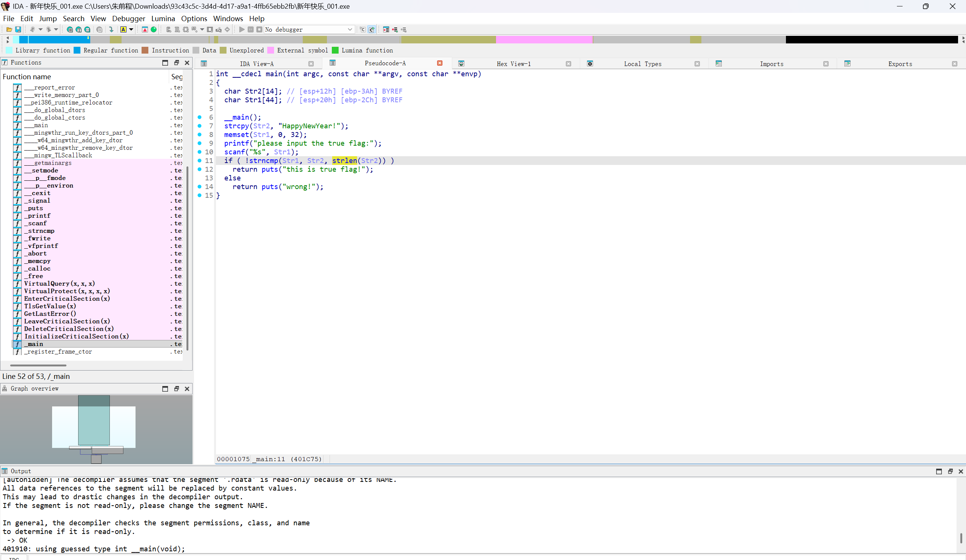Close the Pseudocode-A tab
Image resolution: width=966 pixels, height=560 pixels.
pos(440,63)
